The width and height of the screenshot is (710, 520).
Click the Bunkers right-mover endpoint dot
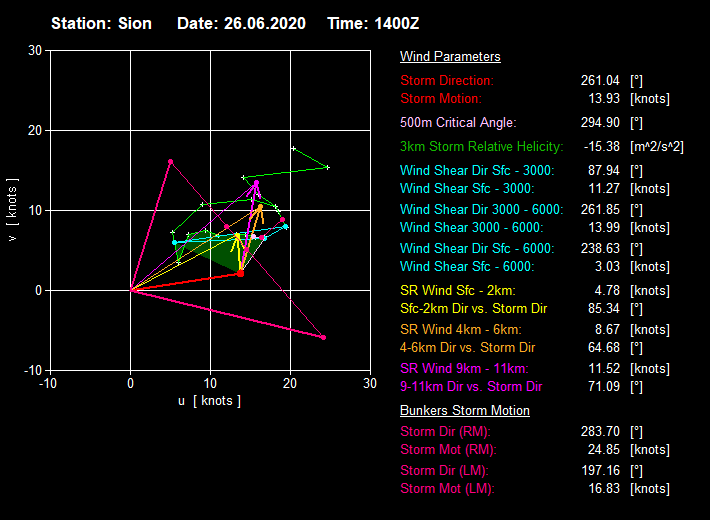tap(323, 338)
